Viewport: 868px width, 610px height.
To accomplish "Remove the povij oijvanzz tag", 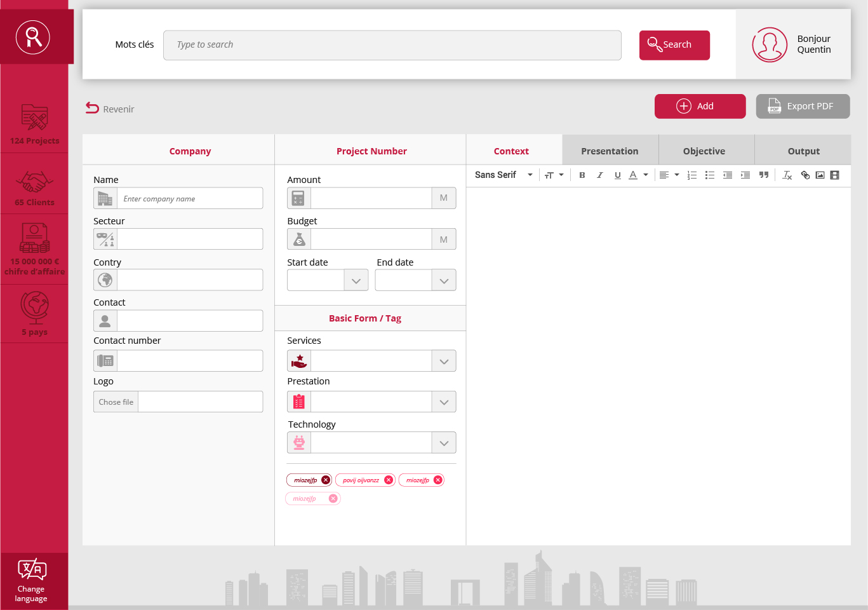I will coord(389,480).
